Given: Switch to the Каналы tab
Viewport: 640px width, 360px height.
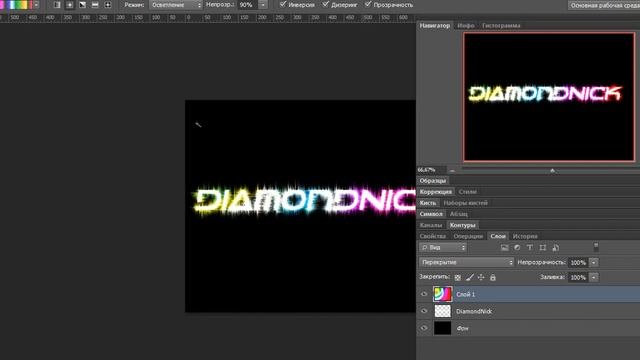Looking at the screenshot, I should point(431,225).
